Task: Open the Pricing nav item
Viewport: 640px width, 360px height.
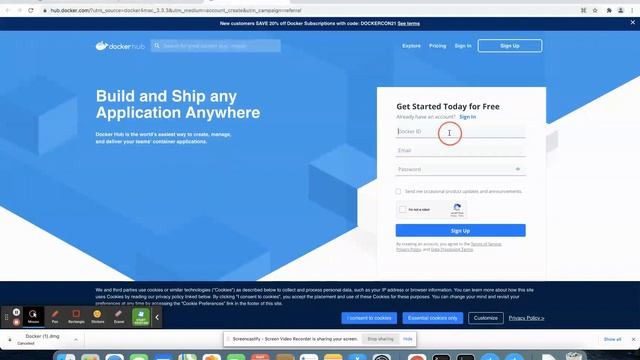Action: point(438,46)
